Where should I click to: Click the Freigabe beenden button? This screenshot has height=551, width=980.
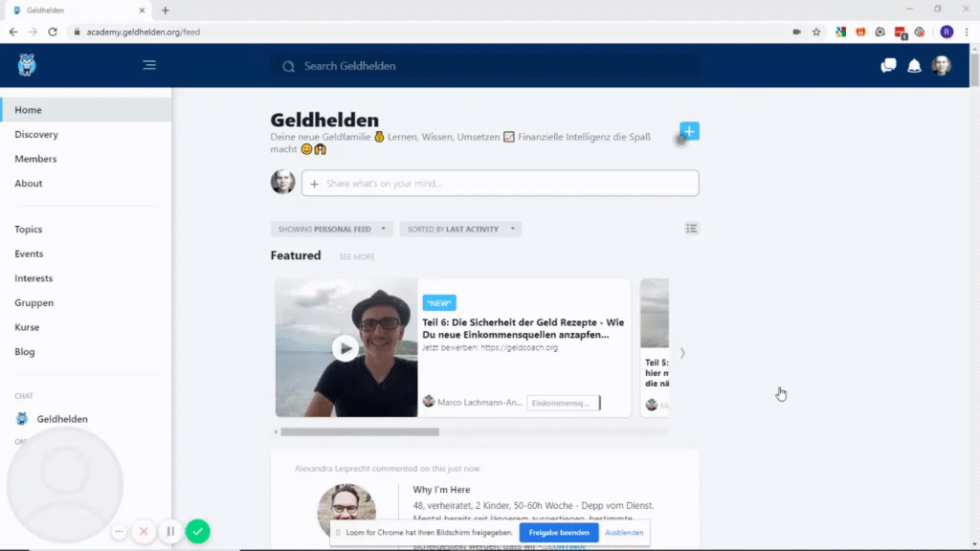pyautogui.click(x=559, y=532)
